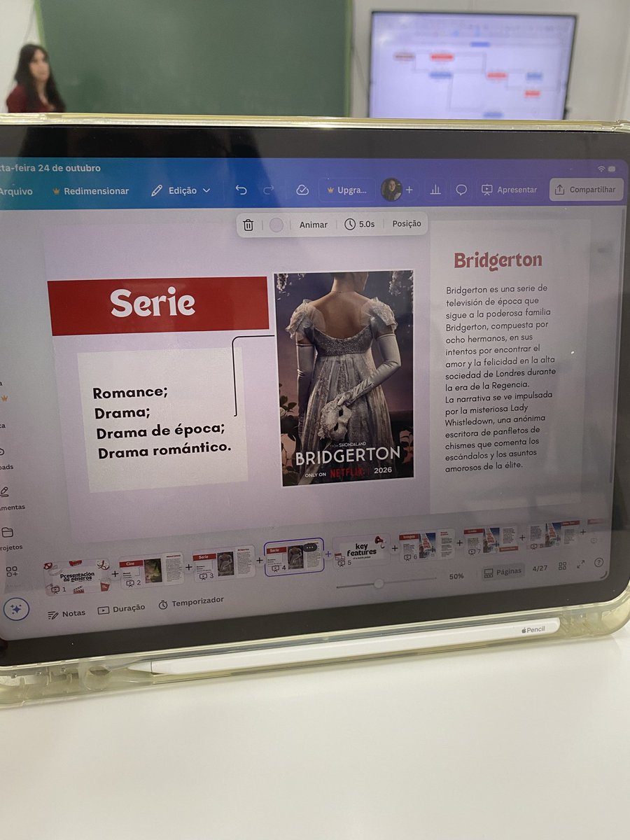Select page 2 Cine thumbnail

pos(151,571)
